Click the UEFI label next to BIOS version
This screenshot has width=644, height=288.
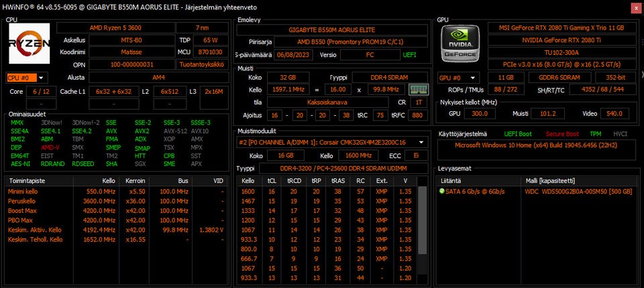click(x=409, y=54)
